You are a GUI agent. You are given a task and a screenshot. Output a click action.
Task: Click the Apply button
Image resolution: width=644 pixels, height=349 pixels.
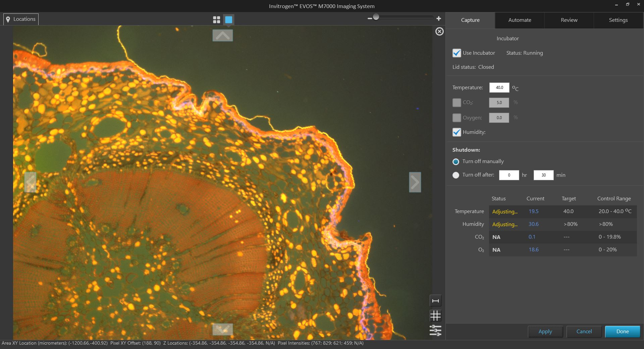tap(545, 332)
